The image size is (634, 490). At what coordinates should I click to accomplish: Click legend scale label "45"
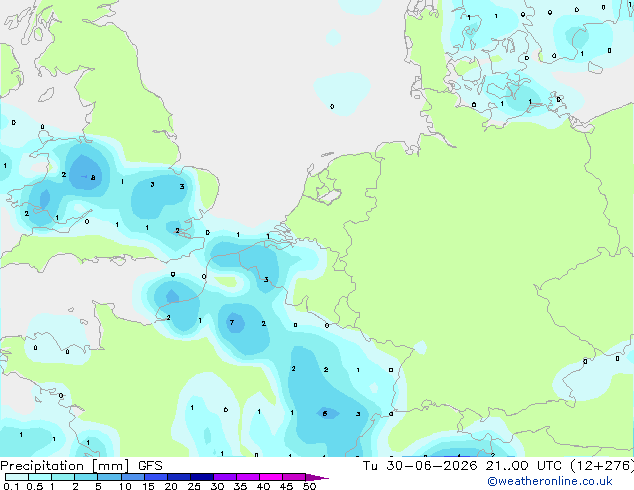[286, 486]
